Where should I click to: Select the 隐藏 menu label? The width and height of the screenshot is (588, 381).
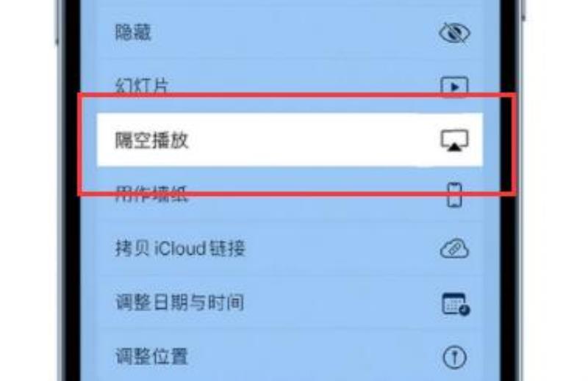coord(133,32)
